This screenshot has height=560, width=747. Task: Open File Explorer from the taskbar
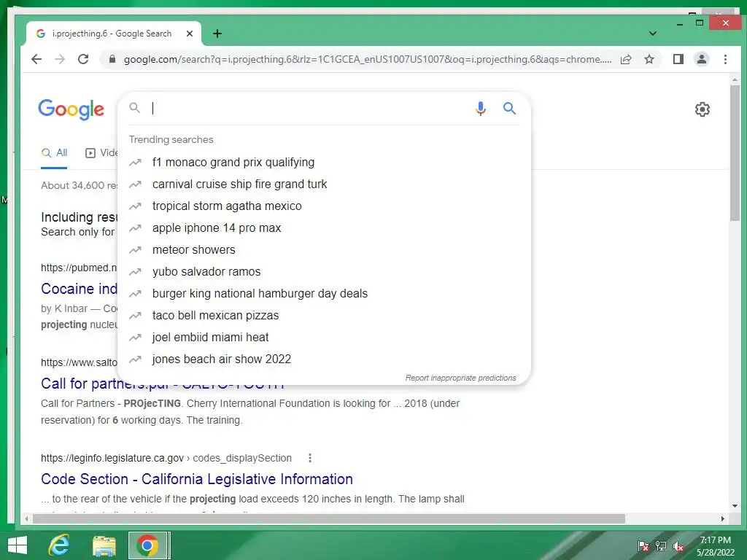pos(104,545)
